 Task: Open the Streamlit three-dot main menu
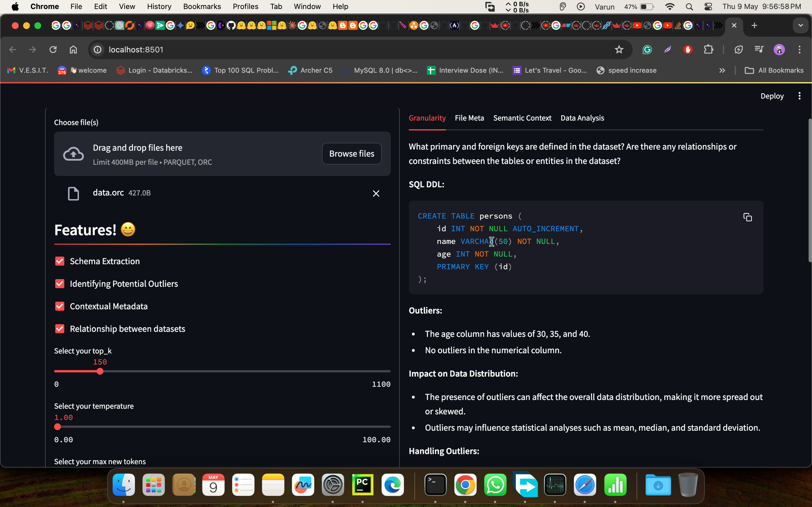[799, 96]
